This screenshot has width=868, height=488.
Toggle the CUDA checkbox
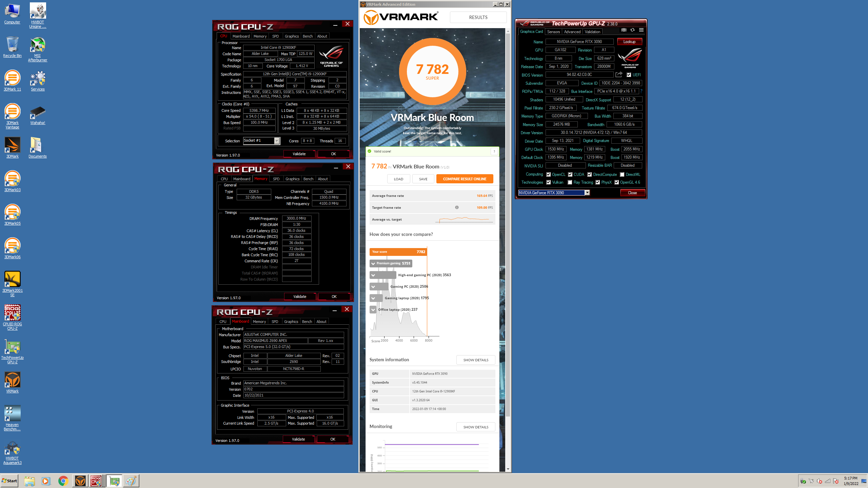pos(570,175)
